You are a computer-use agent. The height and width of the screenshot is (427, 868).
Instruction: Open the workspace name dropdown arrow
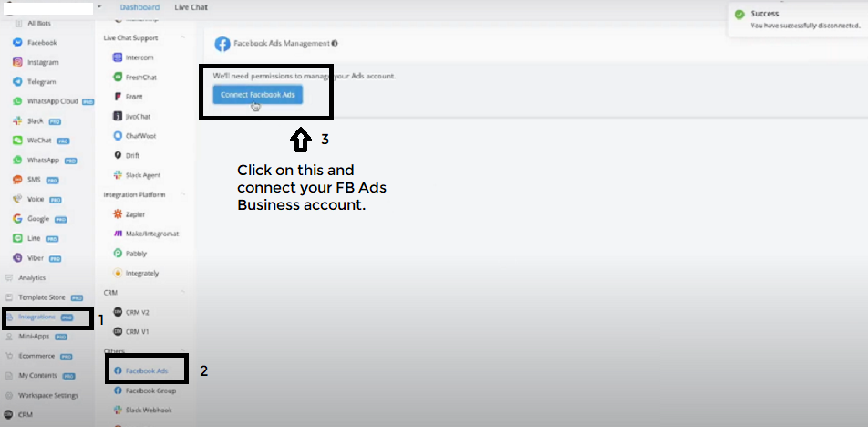pos(98,7)
